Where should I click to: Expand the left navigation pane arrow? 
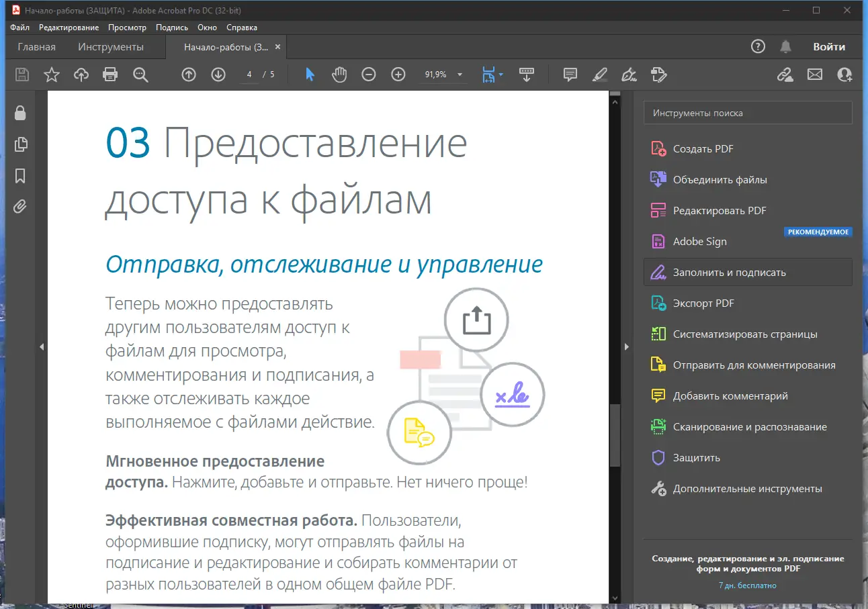(42, 346)
